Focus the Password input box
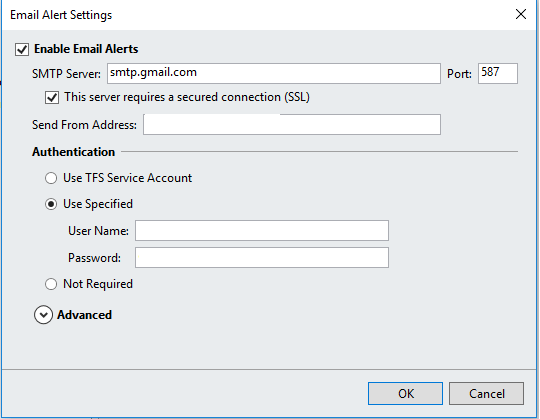This screenshot has height=419, width=540. tap(262, 258)
